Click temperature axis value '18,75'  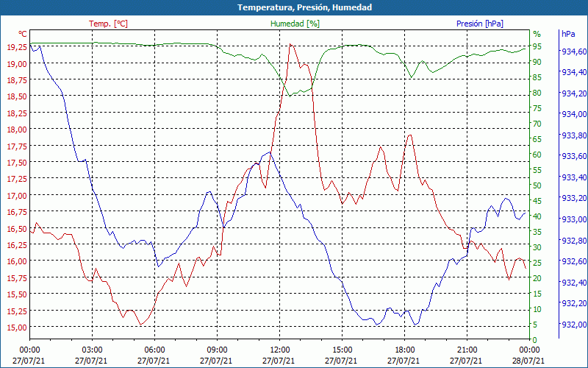[x=17, y=79]
